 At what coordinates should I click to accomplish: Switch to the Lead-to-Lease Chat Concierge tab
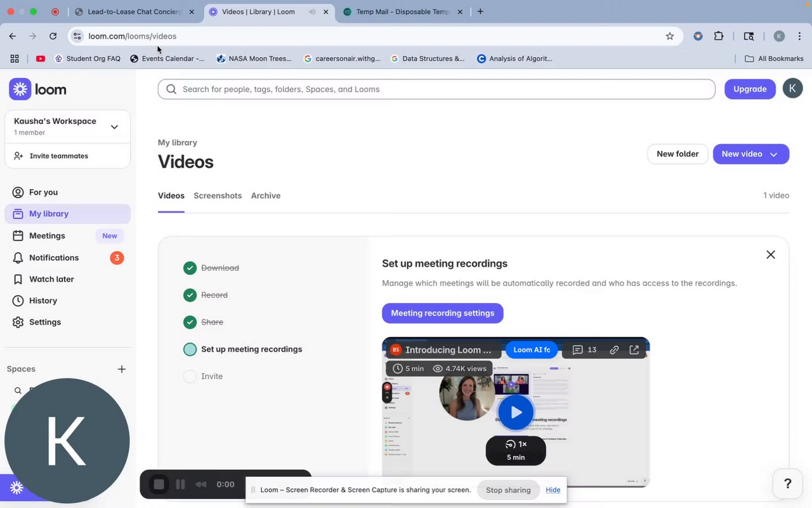point(134,11)
